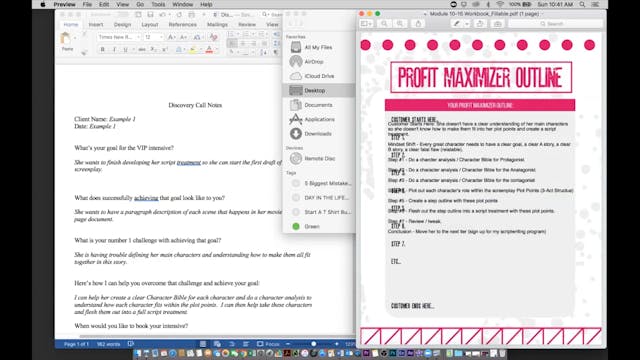Click Change Case icon in Word
640x360 pixels.
(x=197, y=37)
